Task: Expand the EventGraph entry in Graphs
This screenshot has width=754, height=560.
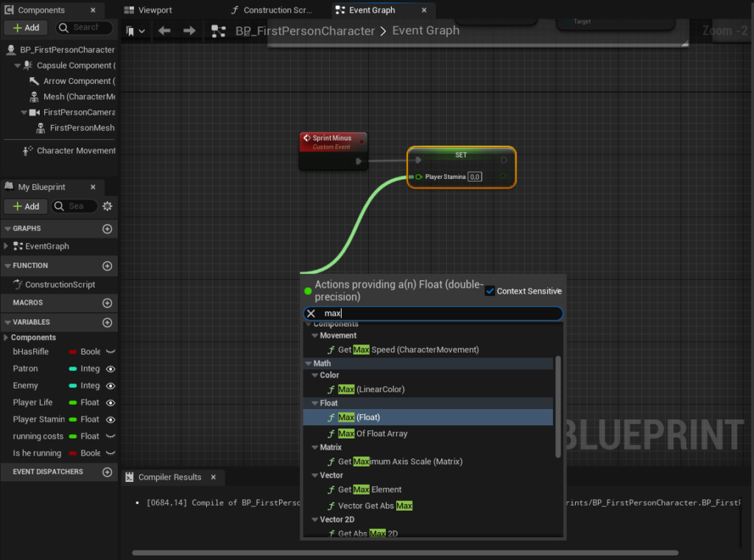Action: coord(7,247)
